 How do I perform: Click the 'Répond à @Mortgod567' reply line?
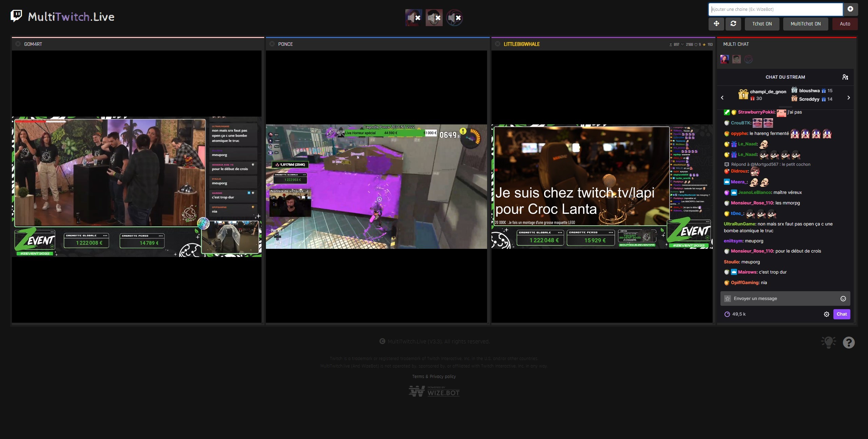click(x=767, y=164)
